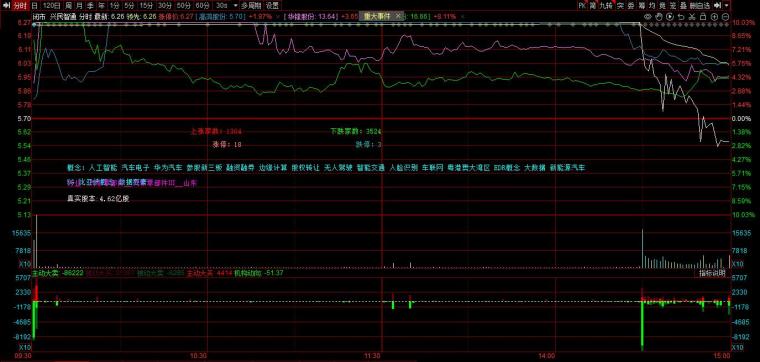Image resolution: width=760 pixels, height=362 pixels.
Task: Select the 50分 period tab
Action: coord(183,6)
